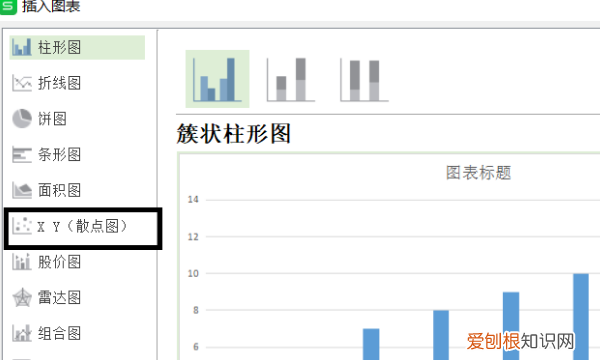Click the radar chart icon
Viewport: 600px width, 360px height.
pyautogui.click(x=21, y=297)
